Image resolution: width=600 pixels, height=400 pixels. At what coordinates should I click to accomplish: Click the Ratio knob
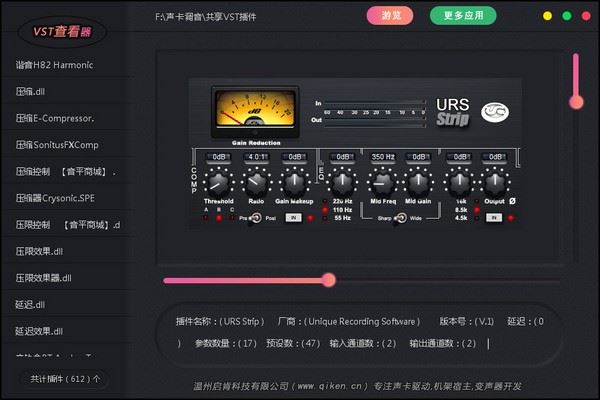coord(257,183)
